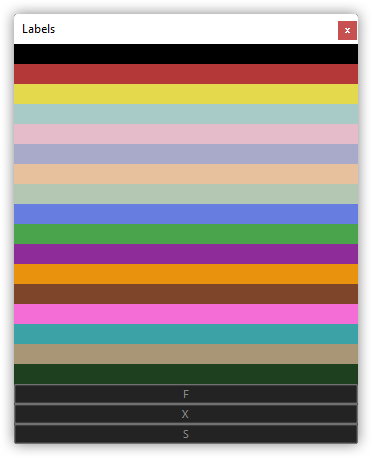Select the black label color bar
372x458 pixels.
(186, 54)
